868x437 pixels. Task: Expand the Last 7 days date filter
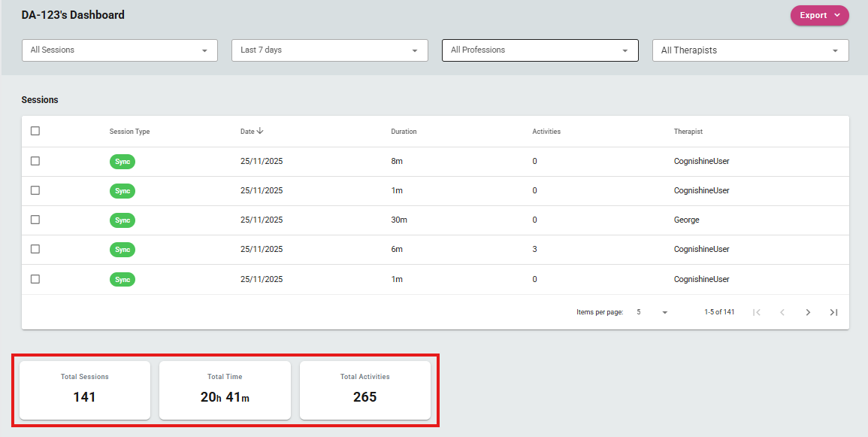pyautogui.click(x=330, y=50)
